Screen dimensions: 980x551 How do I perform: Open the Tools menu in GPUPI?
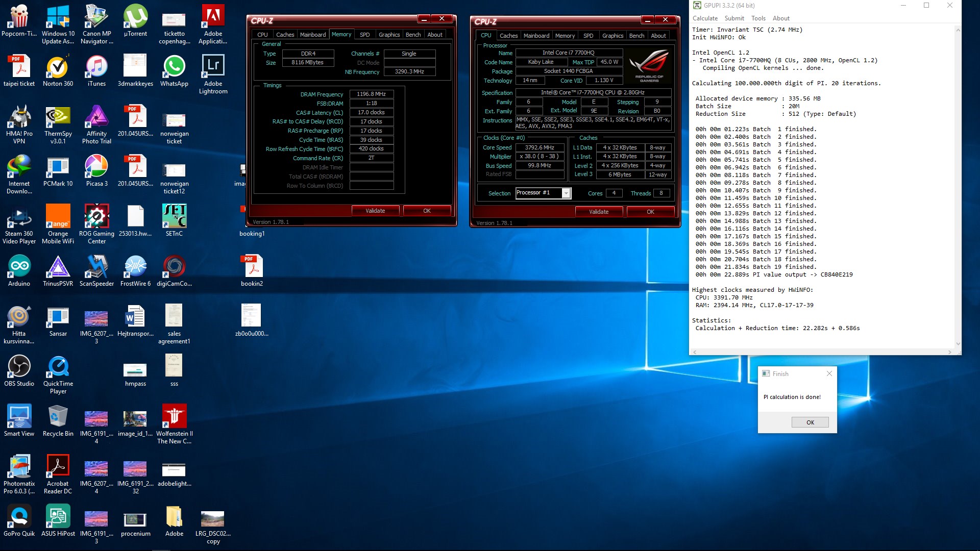click(x=758, y=18)
